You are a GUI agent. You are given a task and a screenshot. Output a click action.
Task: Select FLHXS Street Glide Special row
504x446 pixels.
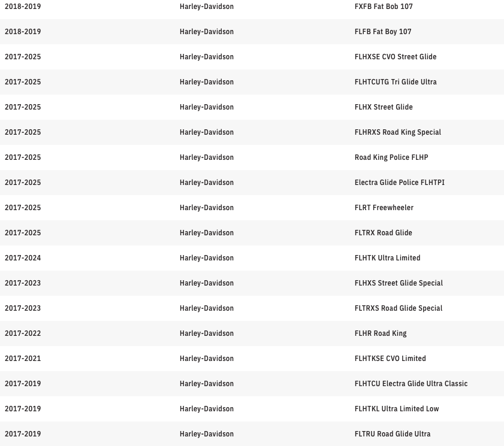[399, 283]
